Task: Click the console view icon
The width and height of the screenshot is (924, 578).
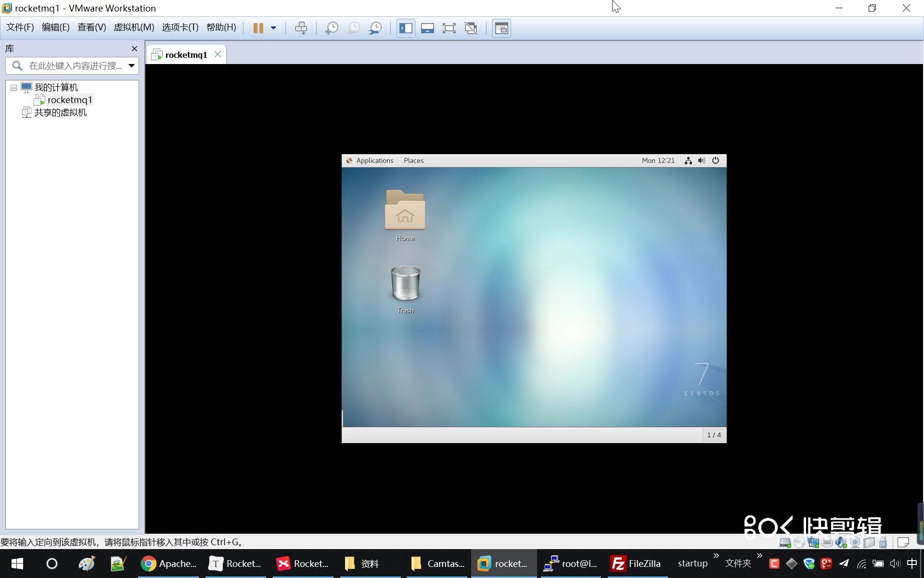Action: click(501, 28)
